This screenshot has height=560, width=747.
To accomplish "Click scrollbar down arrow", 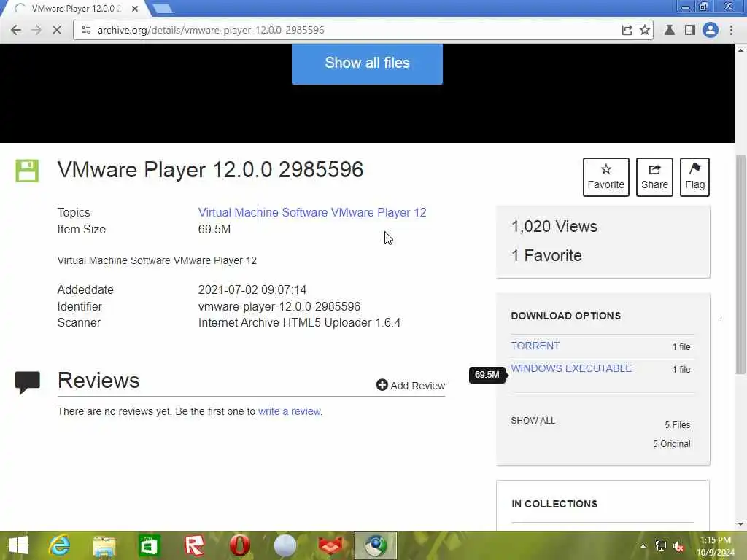I will 740,524.
